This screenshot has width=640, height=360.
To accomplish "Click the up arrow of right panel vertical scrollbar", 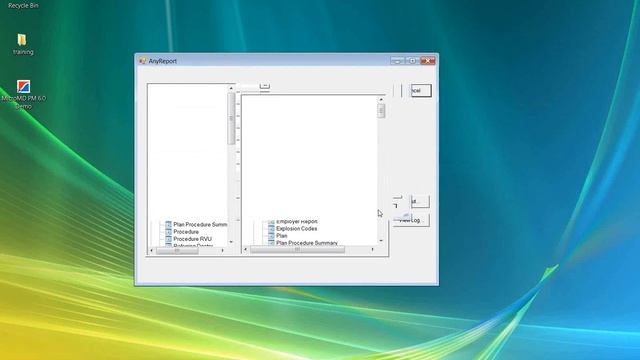I will pos(381,99).
